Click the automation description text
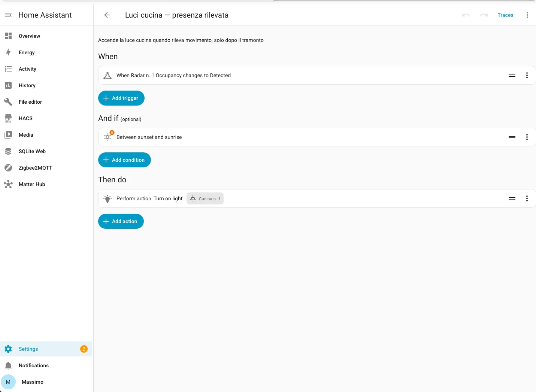Image resolution: width=536 pixels, height=392 pixels. [181, 40]
